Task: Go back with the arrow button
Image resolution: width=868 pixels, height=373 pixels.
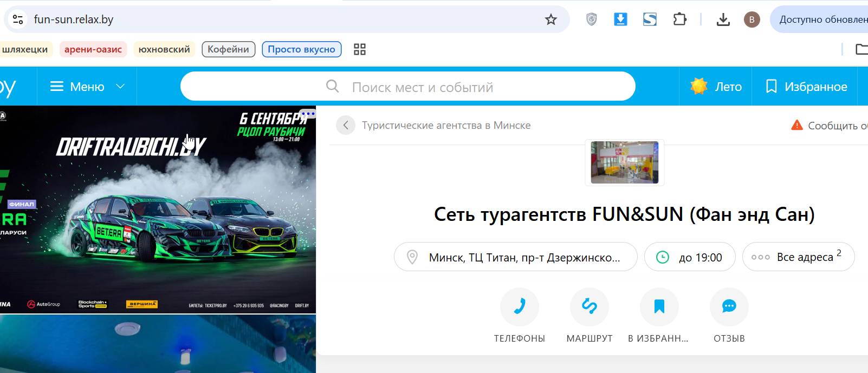Action: (346, 125)
